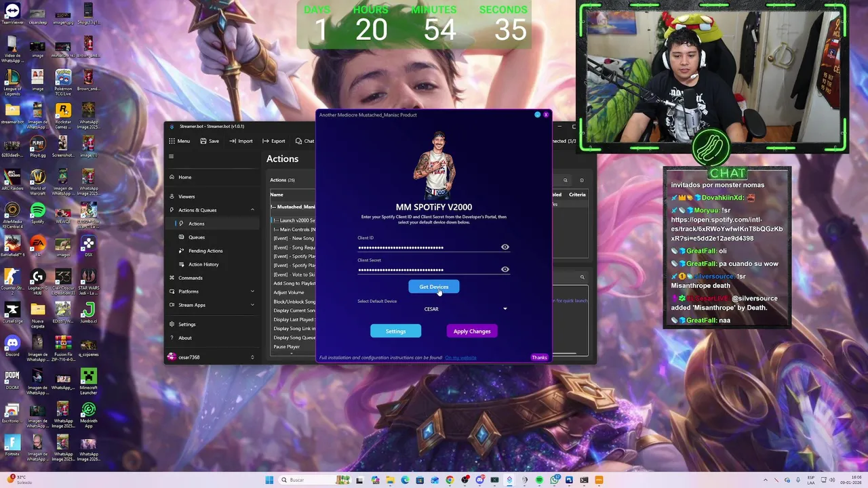Open Chat in Streamer.bot toolbar
Image resolution: width=868 pixels, height=488 pixels.
305,141
